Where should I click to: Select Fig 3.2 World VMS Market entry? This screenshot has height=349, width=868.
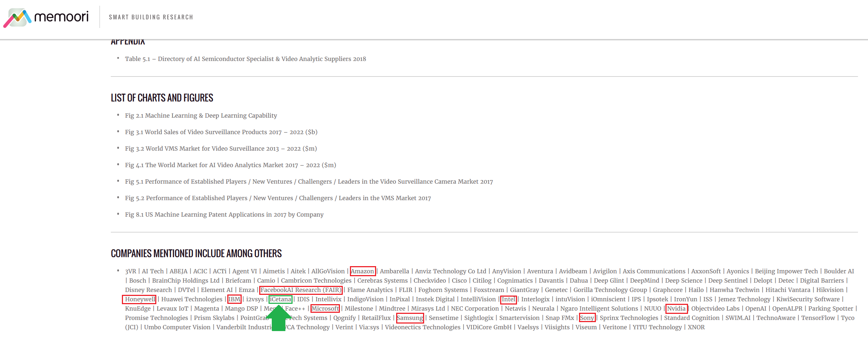click(221, 148)
